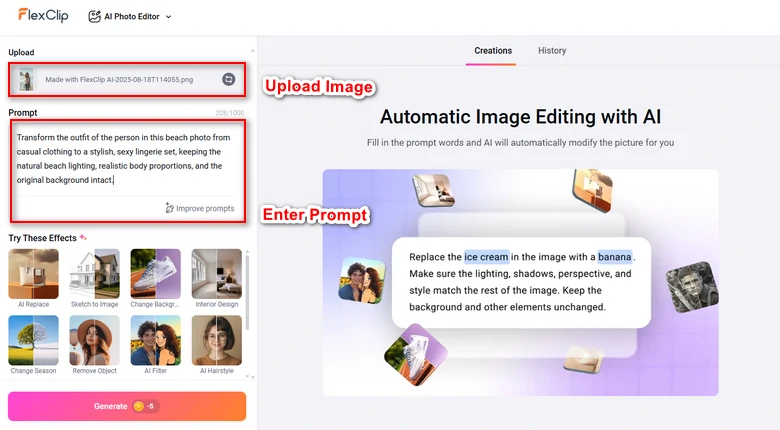The image size is (780, 430).
Task: Click the uploaded file name text
Action: 119,80
